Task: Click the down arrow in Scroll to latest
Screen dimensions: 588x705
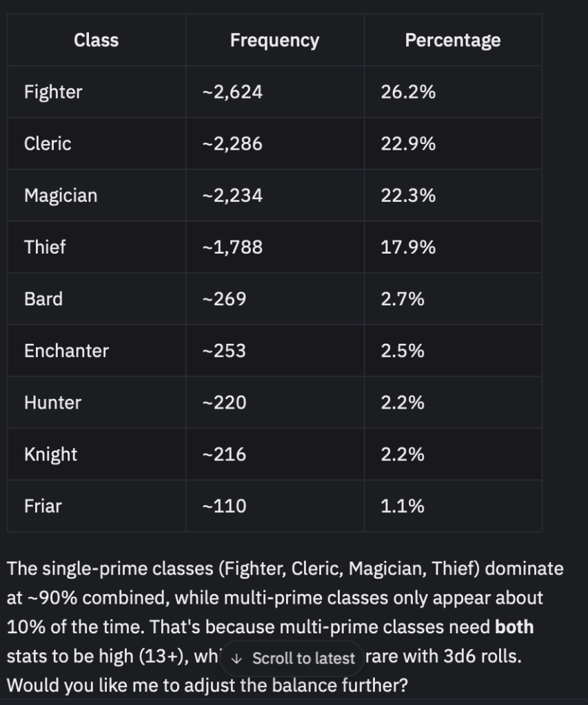Action: click(237, 658)
